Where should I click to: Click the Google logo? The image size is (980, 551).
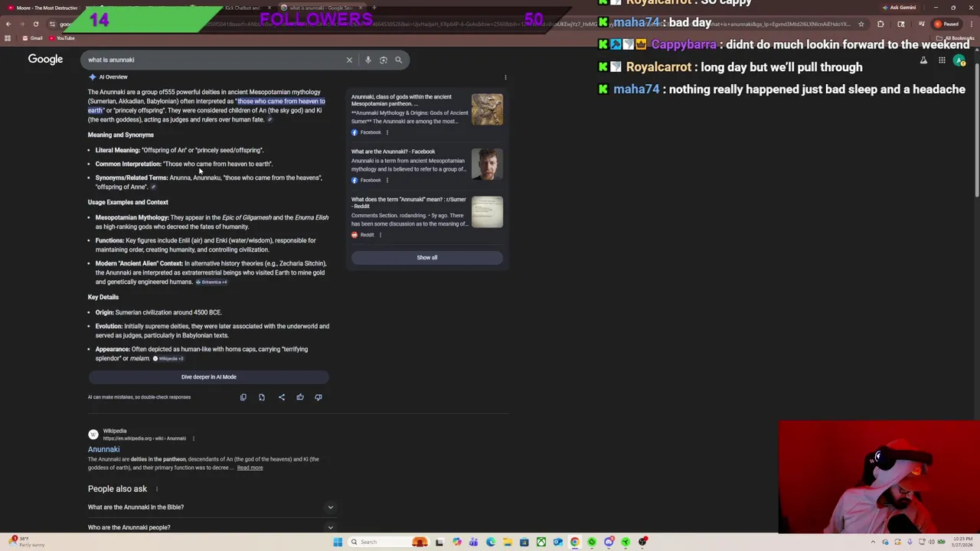coord(45,59)
